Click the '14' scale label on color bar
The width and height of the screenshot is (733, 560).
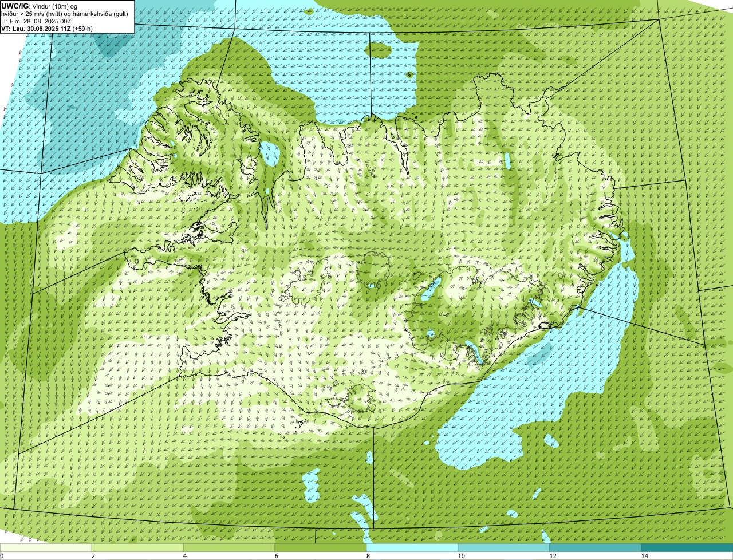(644, 556)
